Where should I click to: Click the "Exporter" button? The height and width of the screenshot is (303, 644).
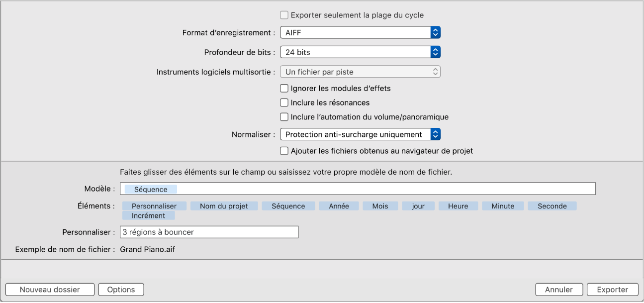click(x=612, y=289)
